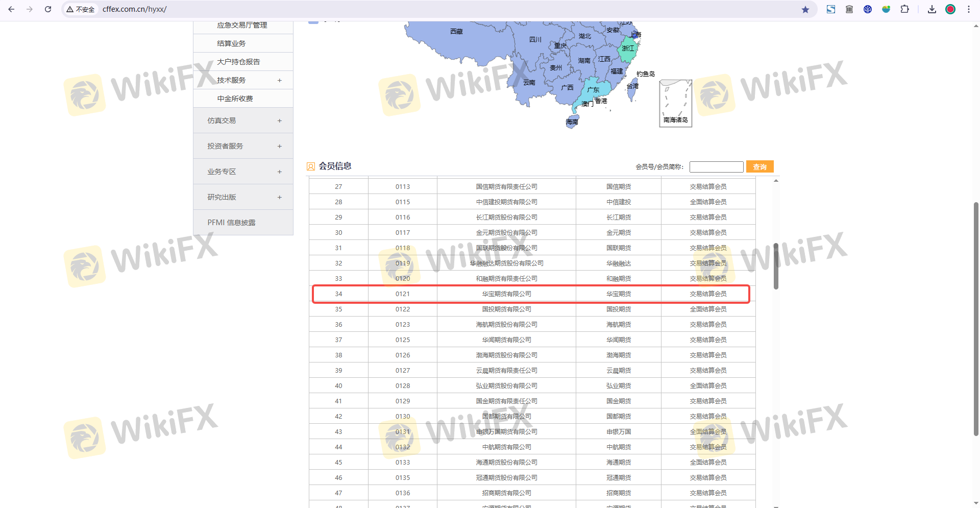The width and height of the screenshot is (980, 508).
Task: Select 广东 province on the map
Action: pos(593,90)
